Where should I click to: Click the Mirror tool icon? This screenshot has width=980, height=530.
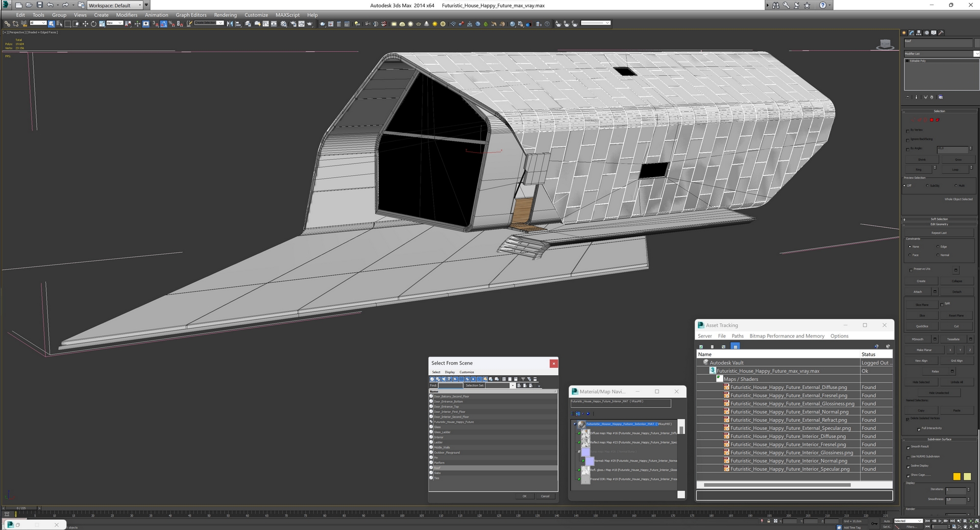pyautogui.click(x=230, y=23)
